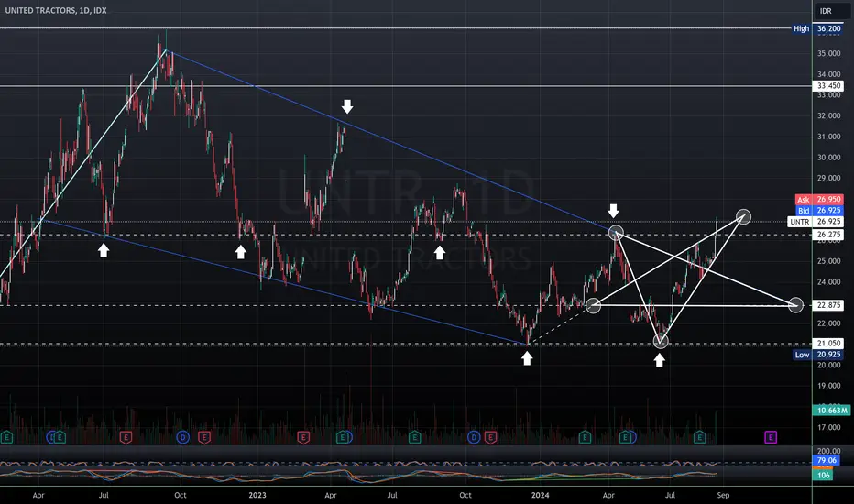The image size is (854, 504).
Task: Select the Low 20,925 price label
Action: tap(818, 355)
